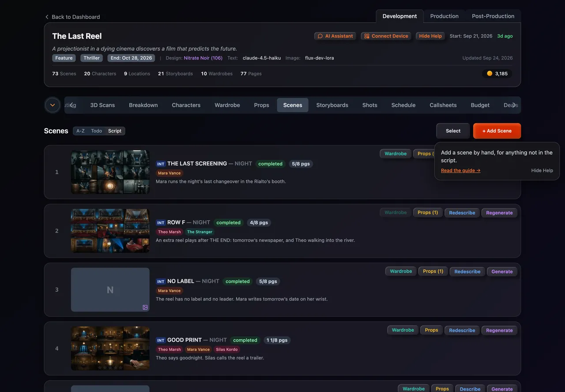Show more section tabs with the right arrow
Viewport: 565px width, 392px height.
point(514,105)
